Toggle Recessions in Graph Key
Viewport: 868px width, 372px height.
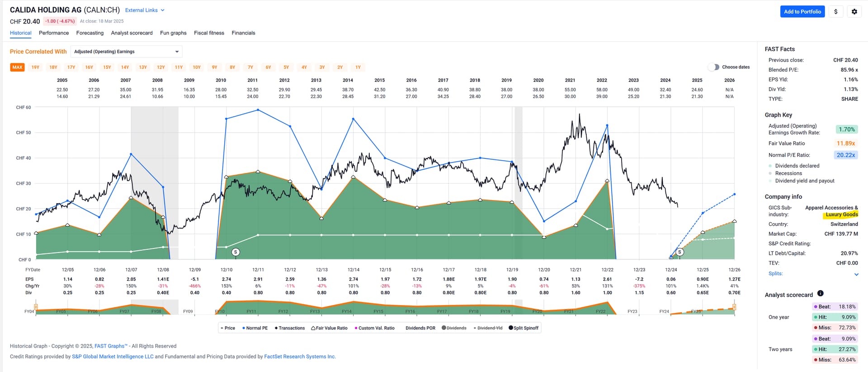(785, 173)
